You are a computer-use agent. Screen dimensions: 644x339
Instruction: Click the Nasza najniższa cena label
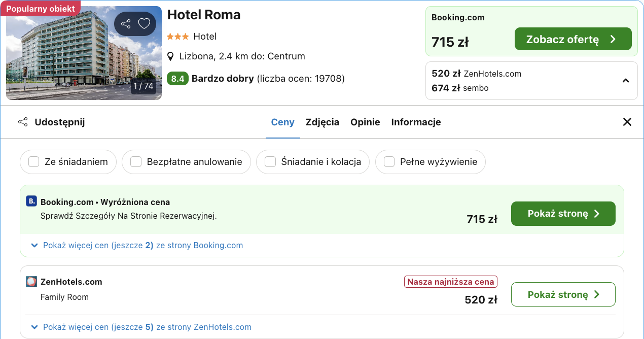[450, 281]
